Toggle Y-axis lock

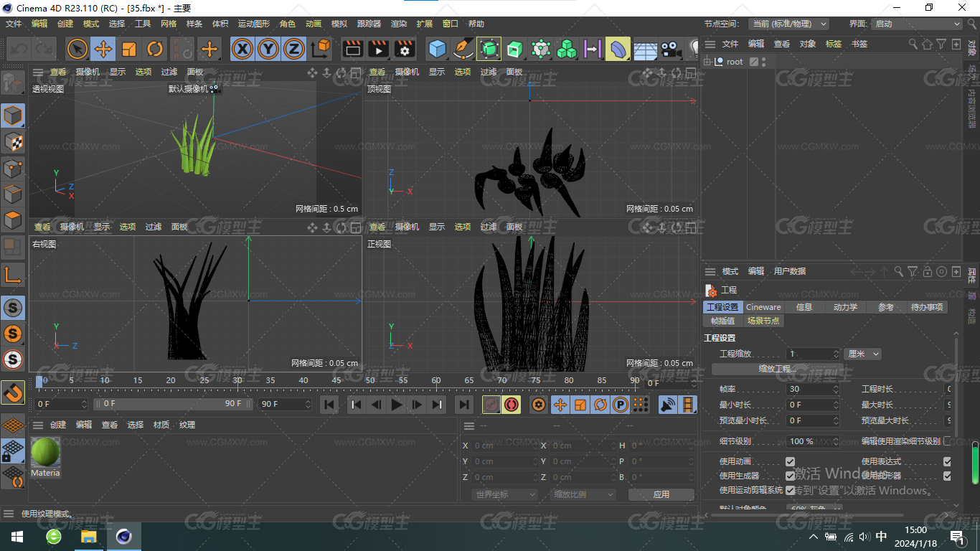(268, 49)
